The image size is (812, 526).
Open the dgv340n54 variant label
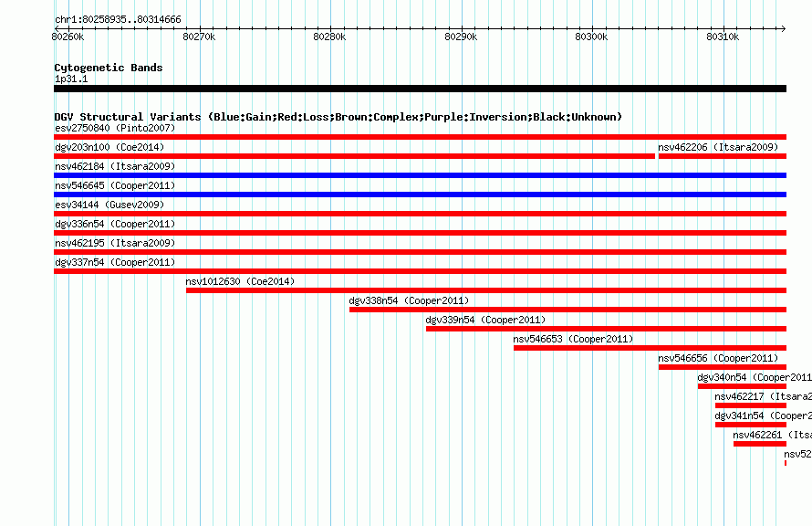click(x=755, y=377)
